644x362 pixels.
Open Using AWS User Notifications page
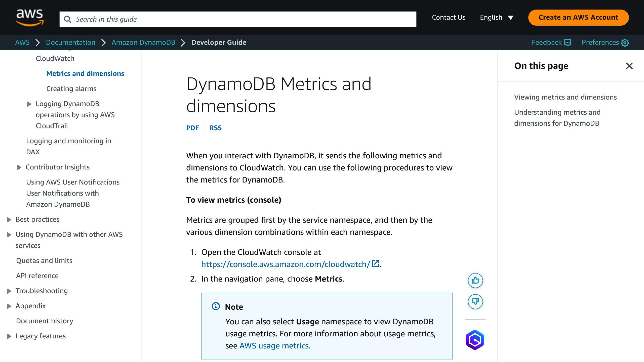[73, 193]
